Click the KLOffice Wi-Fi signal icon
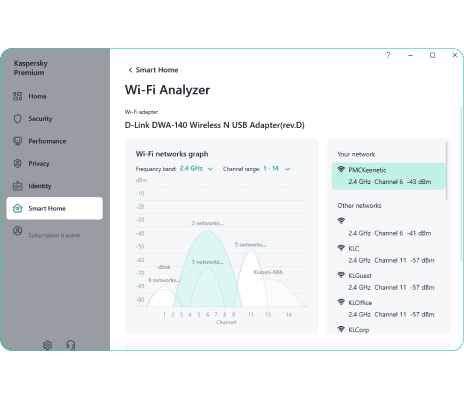This screenshot has height=400, width=464. tap(341, 302)
